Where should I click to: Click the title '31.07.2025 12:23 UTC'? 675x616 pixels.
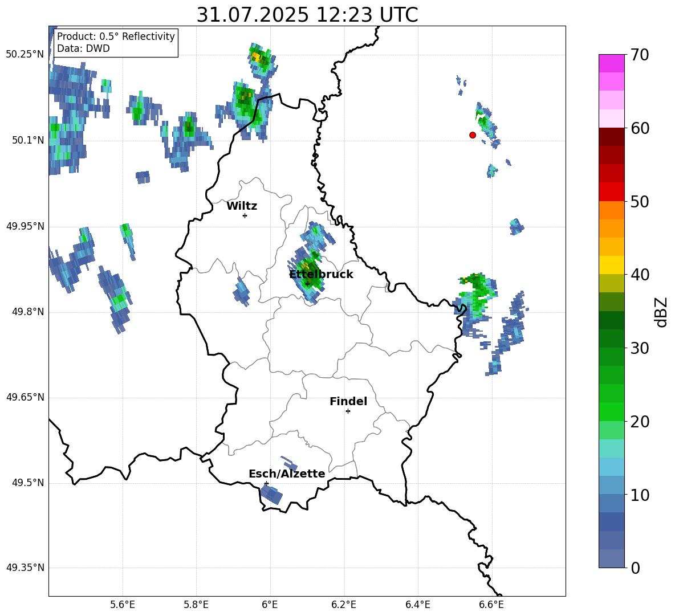click(x=307, y=15)
